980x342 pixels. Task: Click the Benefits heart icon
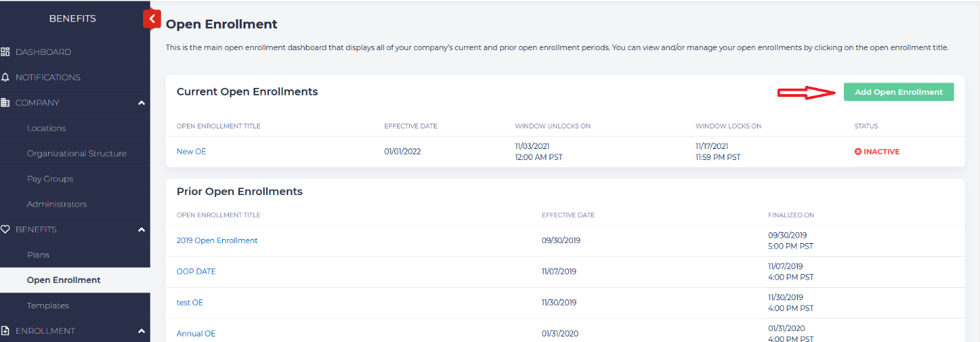coord(6,229)
